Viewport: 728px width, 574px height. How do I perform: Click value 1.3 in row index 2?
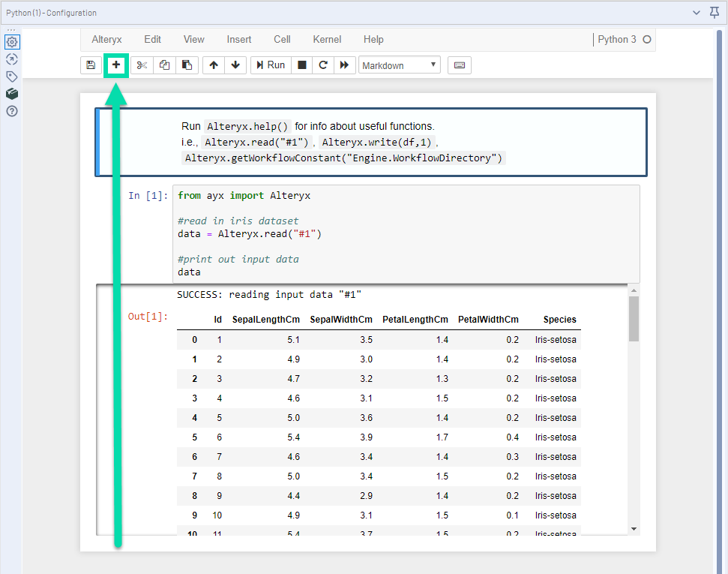click(x=442, y=379)
